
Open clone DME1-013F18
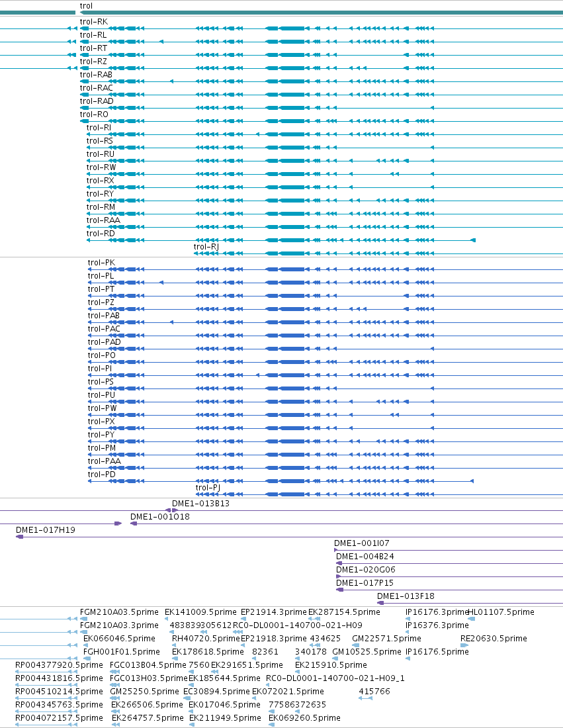click(406, 596)
